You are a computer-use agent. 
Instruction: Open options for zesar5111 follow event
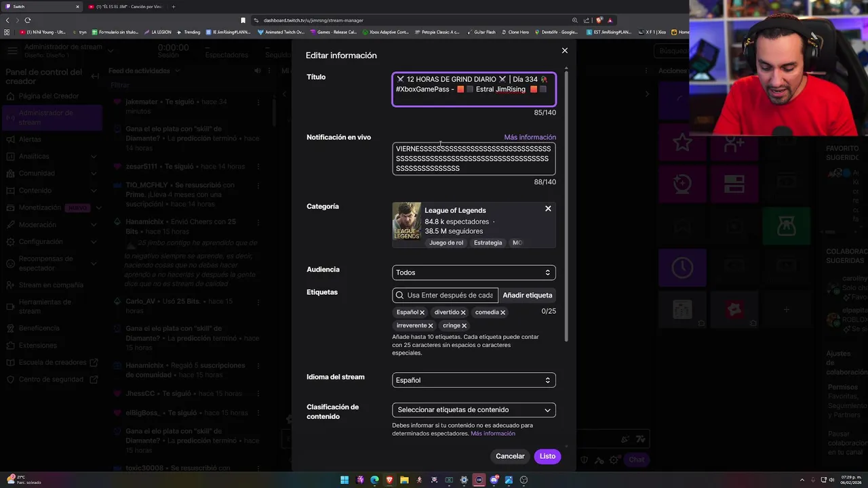[x=258, y=167]
